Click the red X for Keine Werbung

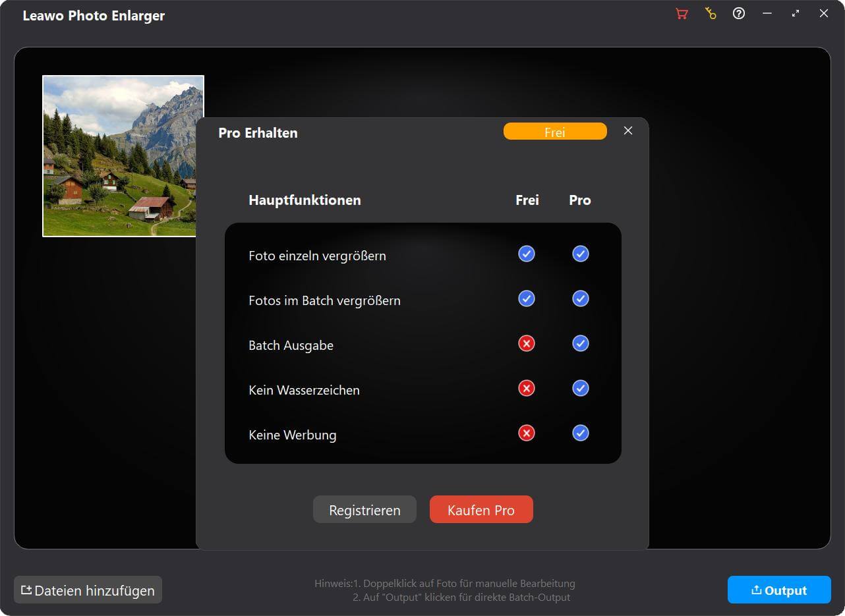(527, 433)
